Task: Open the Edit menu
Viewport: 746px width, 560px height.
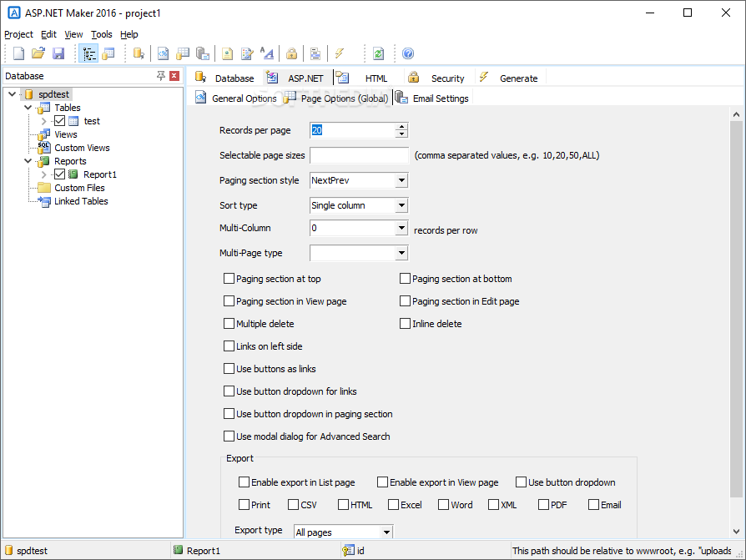Action: pyautogui.click(x=48, y=34)
